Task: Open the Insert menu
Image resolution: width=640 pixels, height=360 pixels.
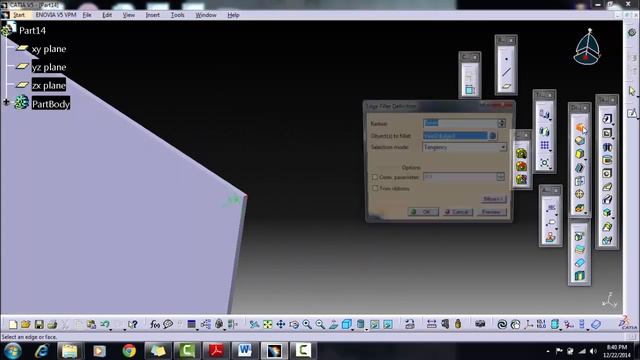Action: pos(153,15)
